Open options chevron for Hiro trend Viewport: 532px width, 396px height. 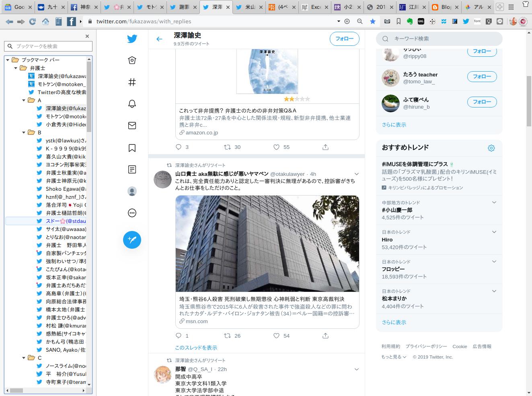coord(494,232)
